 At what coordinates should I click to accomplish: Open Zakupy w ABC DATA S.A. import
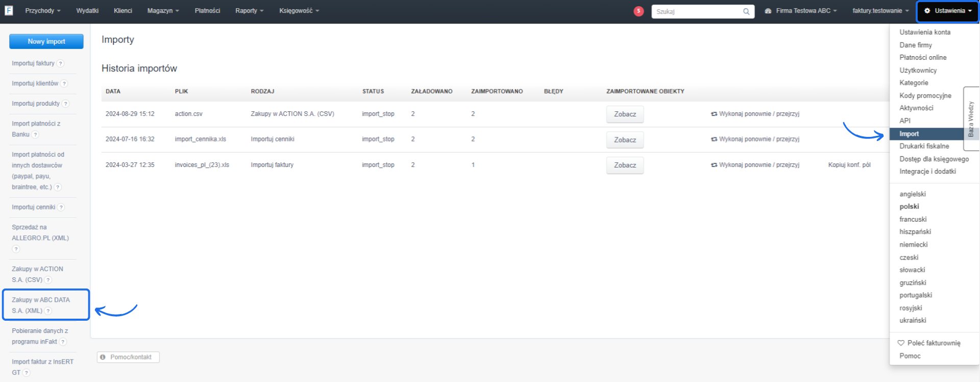(x=41, y=305)
